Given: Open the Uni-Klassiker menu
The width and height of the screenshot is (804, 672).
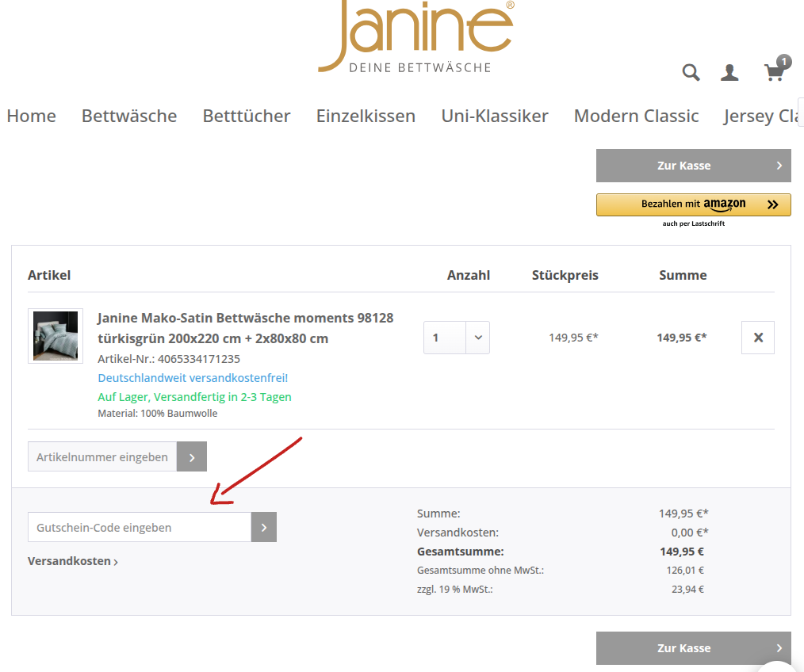Looking at the screenshot, I should [495, 116].
